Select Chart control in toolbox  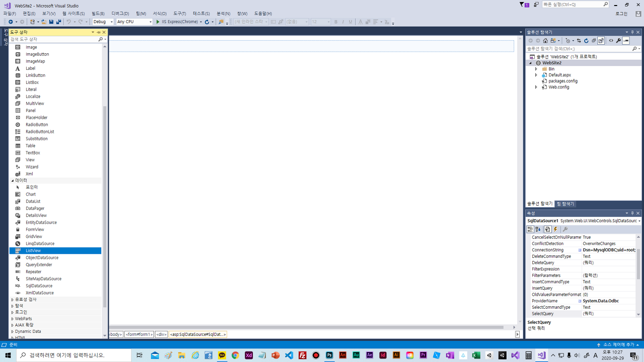[x=55, y=194]
